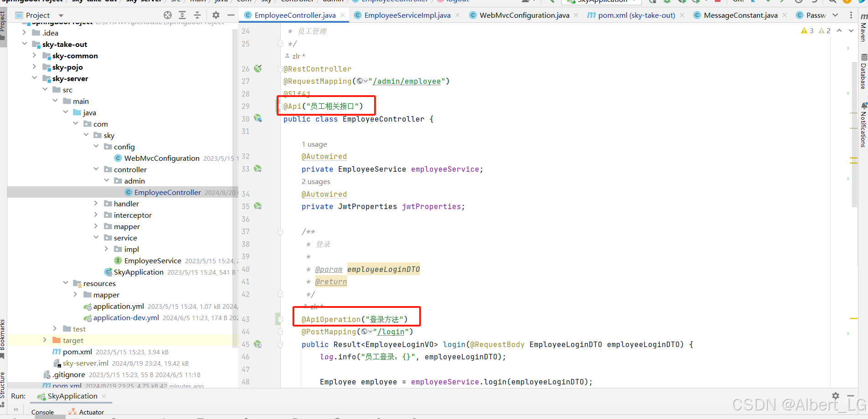Open the /login mapping link
Screen dimensions: 868x419
pyautogui.click(x=391, y=332)
